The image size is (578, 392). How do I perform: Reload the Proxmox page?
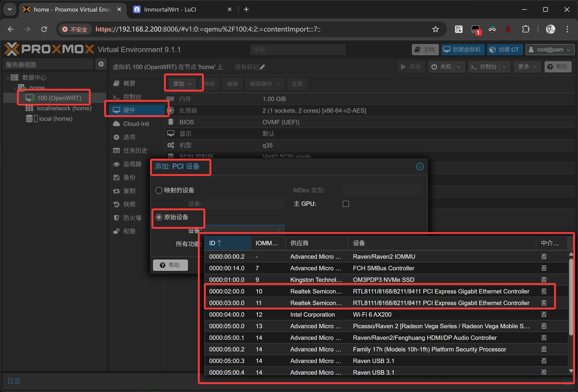point(44,29)
